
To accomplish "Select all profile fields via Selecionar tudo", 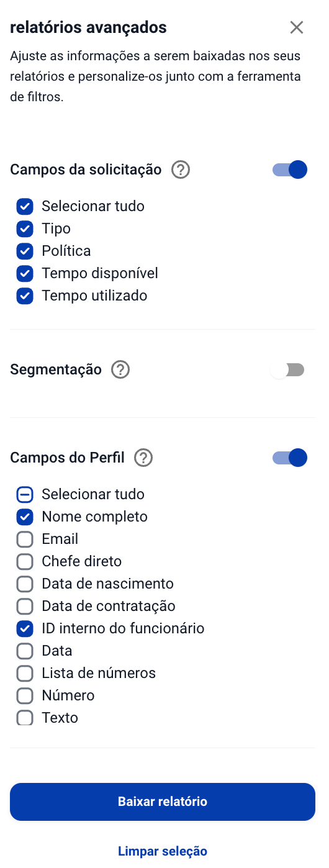I will tap(25, 495).
